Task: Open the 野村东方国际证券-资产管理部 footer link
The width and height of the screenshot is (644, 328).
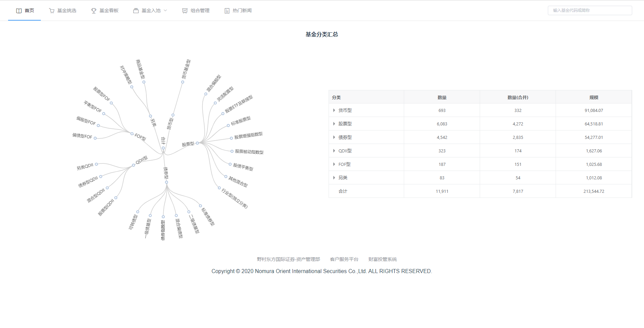Action: pyautogui.click(x=288, y=259)
